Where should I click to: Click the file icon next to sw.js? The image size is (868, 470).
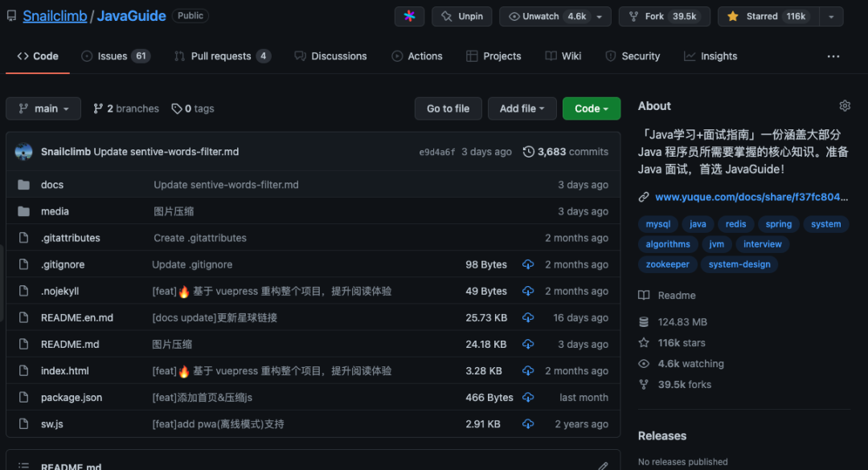(x=23, y=424)
